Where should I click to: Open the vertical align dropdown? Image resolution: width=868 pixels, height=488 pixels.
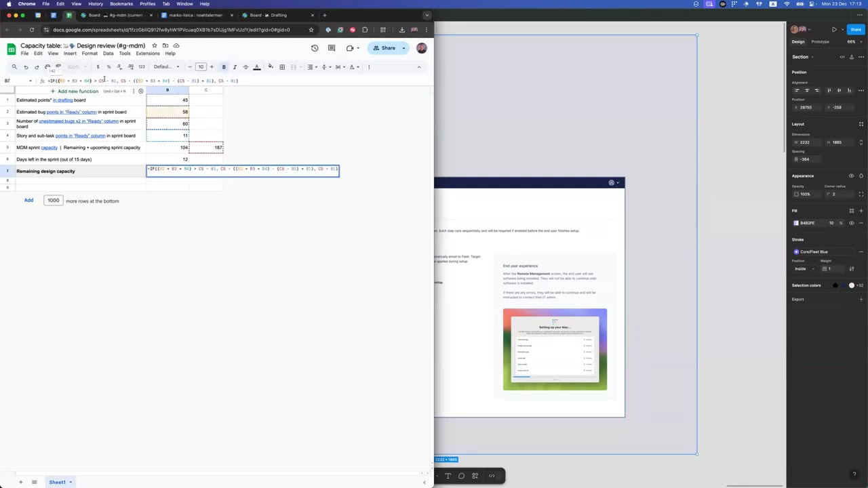pyautogui.click(x=325, y=67)
